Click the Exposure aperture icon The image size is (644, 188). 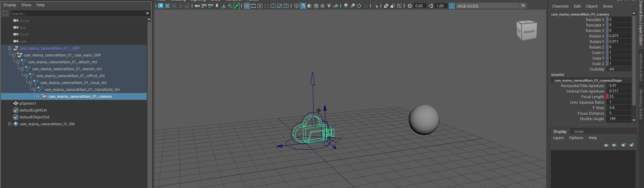410,6
